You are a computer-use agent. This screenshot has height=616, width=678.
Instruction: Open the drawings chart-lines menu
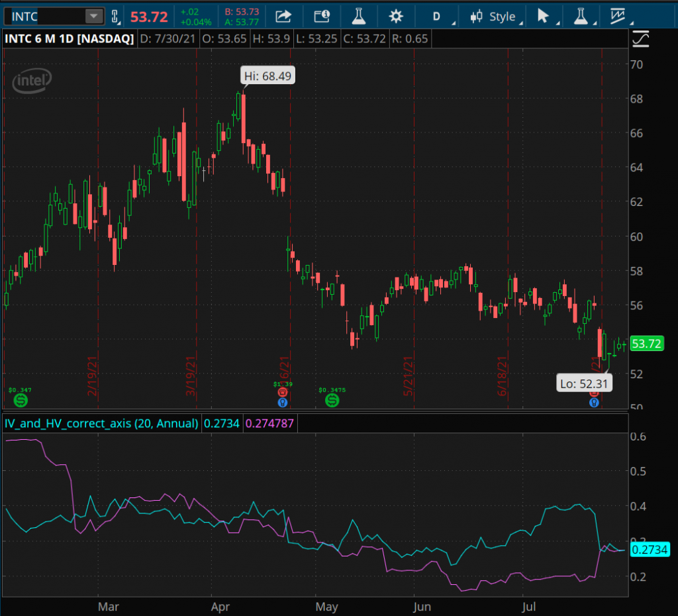click(618, 17)
